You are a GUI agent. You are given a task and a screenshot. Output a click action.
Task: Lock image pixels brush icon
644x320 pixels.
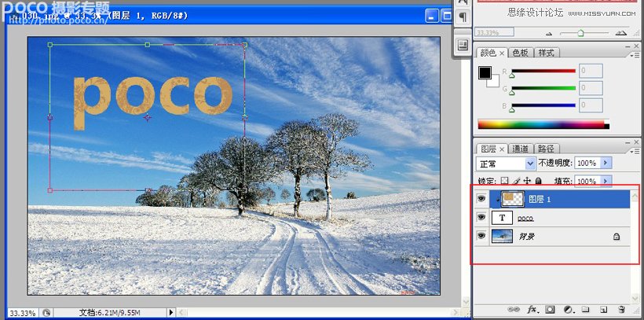tap(517, 181)
